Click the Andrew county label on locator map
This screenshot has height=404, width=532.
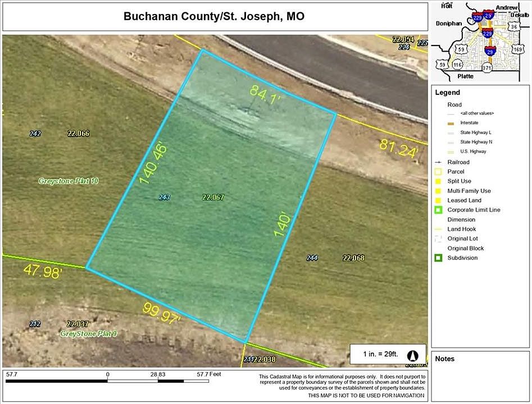coord(507,7)
